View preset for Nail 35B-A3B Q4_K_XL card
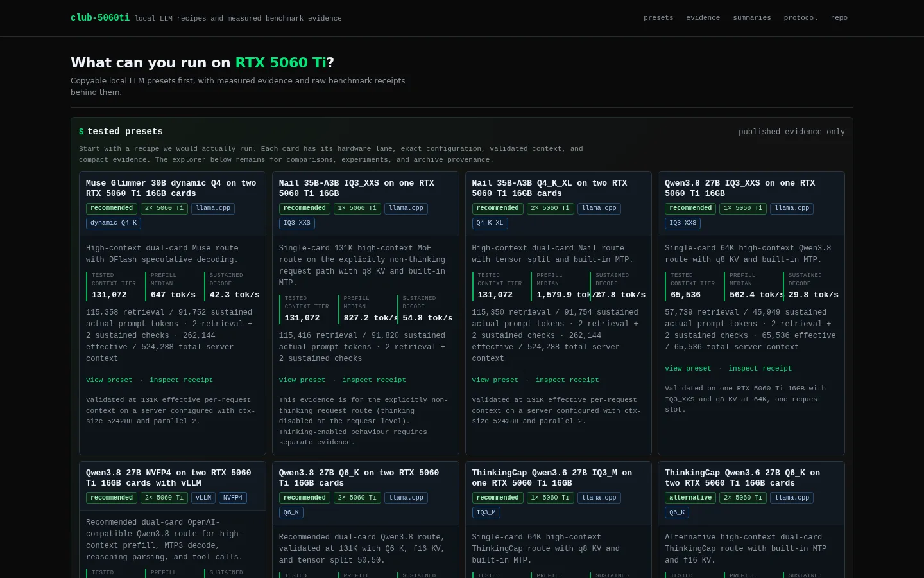The image size is (924, 578). click(495, 380)
